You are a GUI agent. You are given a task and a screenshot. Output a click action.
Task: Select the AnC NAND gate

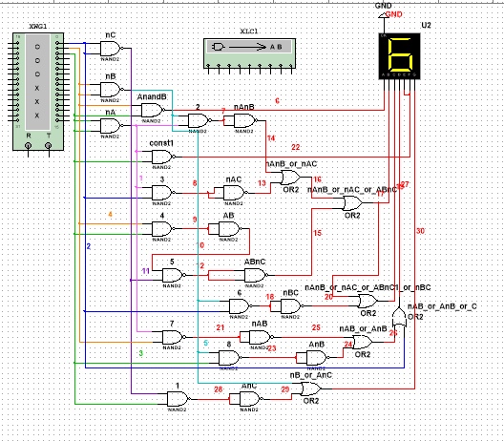tap(250, 399)
